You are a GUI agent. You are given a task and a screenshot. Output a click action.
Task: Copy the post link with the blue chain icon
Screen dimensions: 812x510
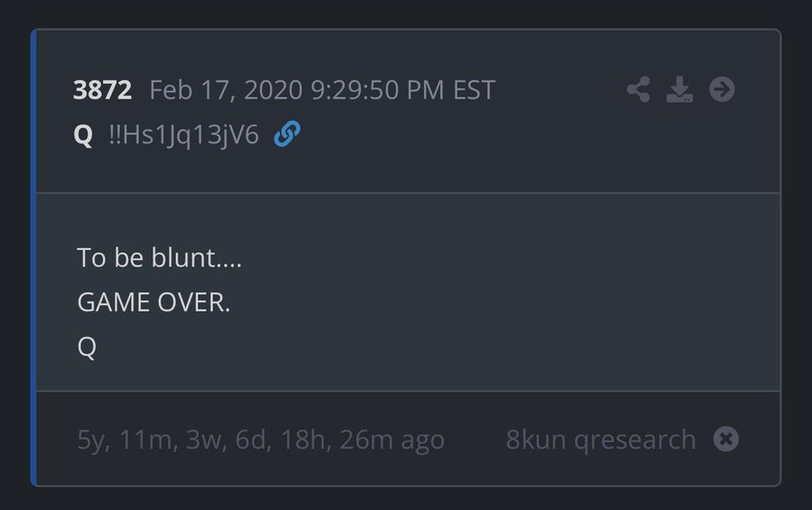pos(287,134)
